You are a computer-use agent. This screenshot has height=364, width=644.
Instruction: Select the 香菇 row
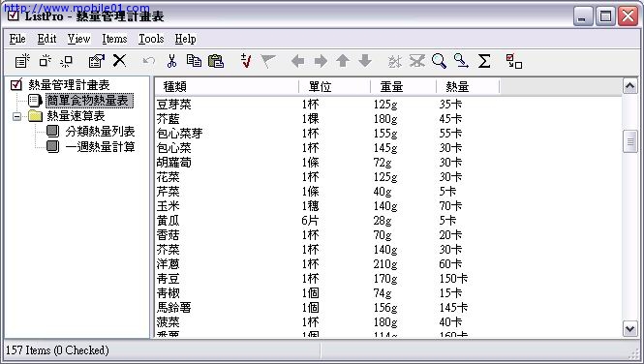pos(388,235)
